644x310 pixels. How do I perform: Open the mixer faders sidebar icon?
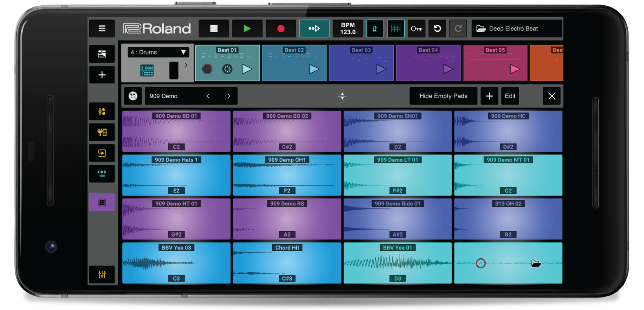point(102,275)
